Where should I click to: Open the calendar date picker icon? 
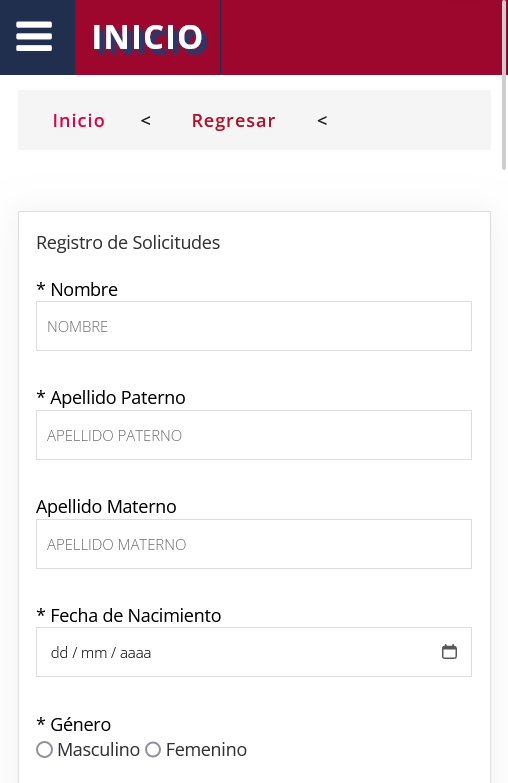click(449, 652)
